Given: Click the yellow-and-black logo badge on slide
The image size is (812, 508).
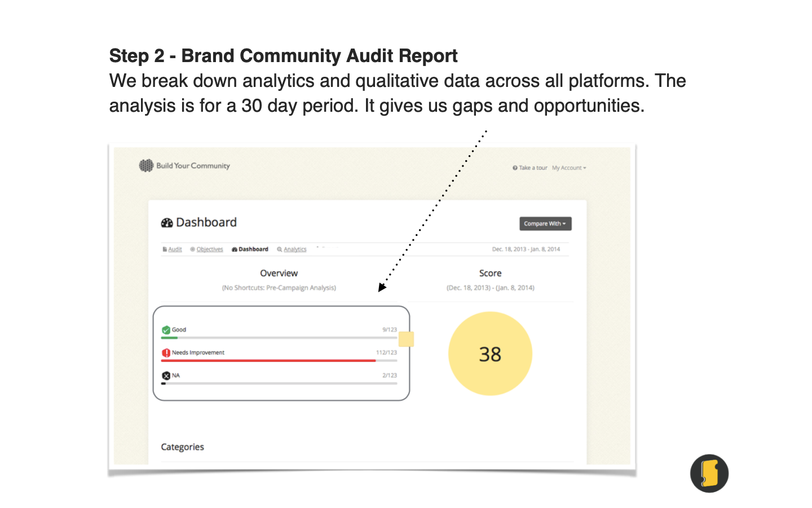Looking at the screenshot, I should pyautogui.click(x=709, y=474).
